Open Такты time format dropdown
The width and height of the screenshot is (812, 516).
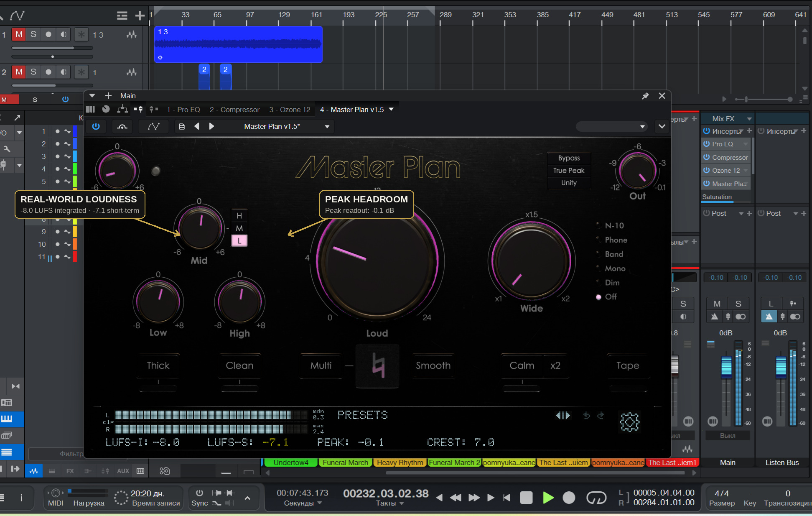click(x=390, y=503)
